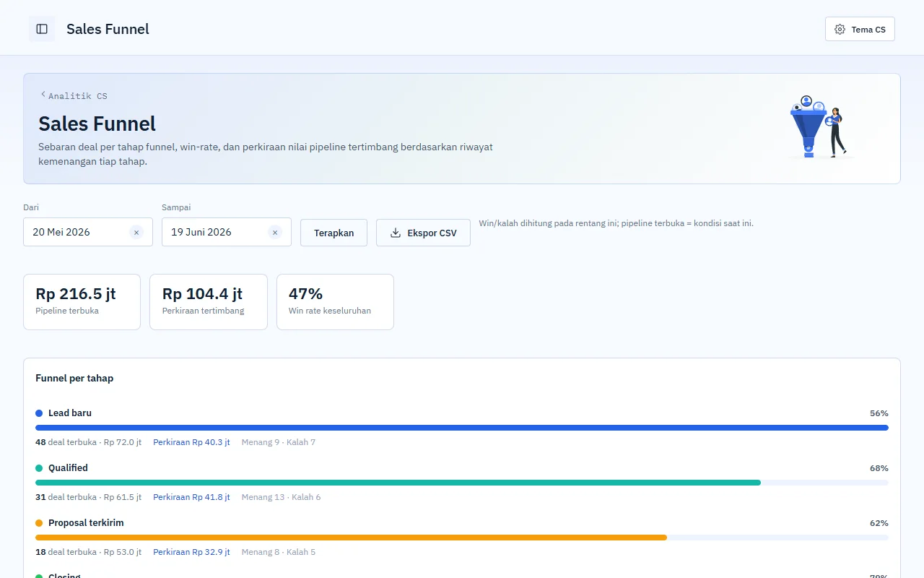
Task: Click Menang 13 · Kalah 6 text
Action: point(282,497)
